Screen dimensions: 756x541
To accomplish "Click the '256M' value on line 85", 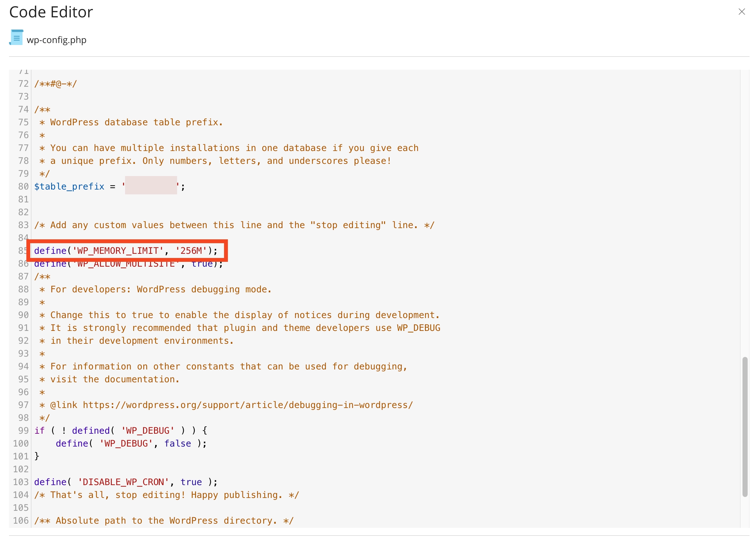I will [191, 251].
